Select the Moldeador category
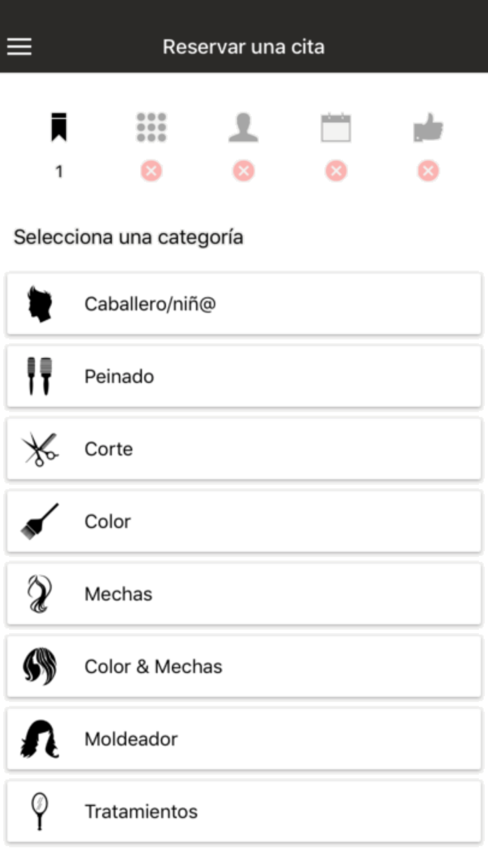Screen dimensions: 488x868 (244, 739)
